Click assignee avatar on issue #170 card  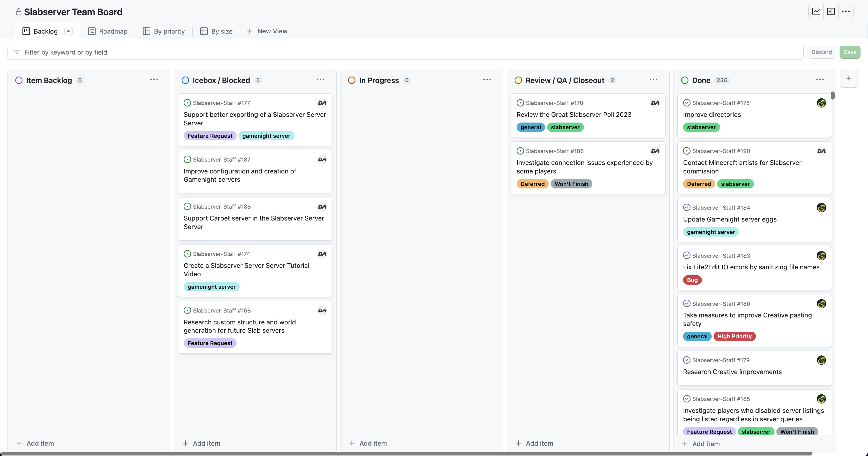655,103
